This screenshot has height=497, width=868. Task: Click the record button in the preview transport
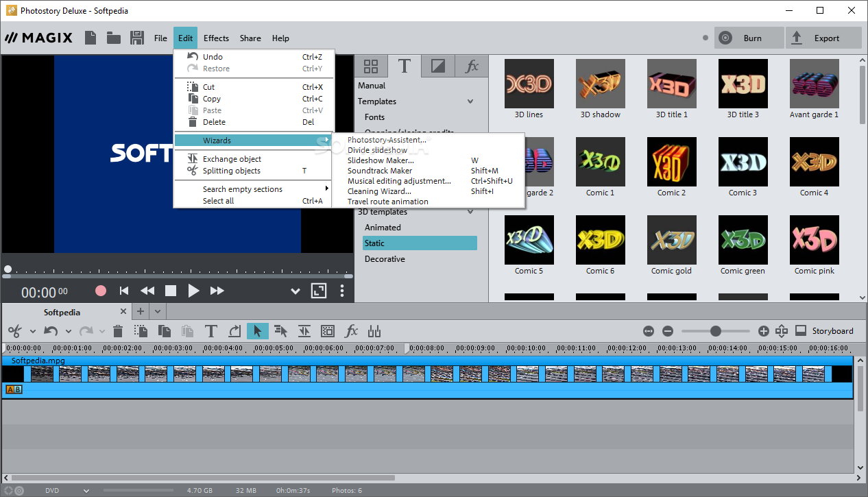[101, 291]
